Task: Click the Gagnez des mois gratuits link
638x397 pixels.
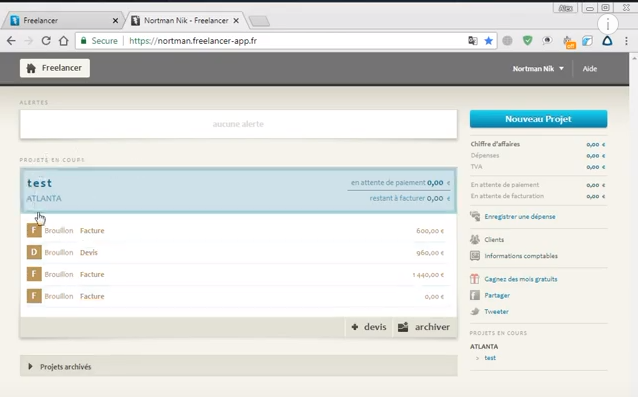Action: [521, 279]
